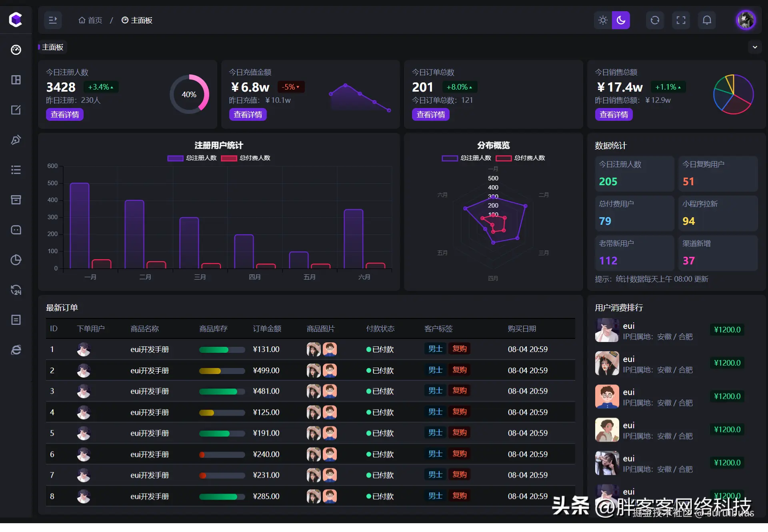768x532 pixels.
Task: Switch to light mode sun toggle
Action: tap(603, 20)
